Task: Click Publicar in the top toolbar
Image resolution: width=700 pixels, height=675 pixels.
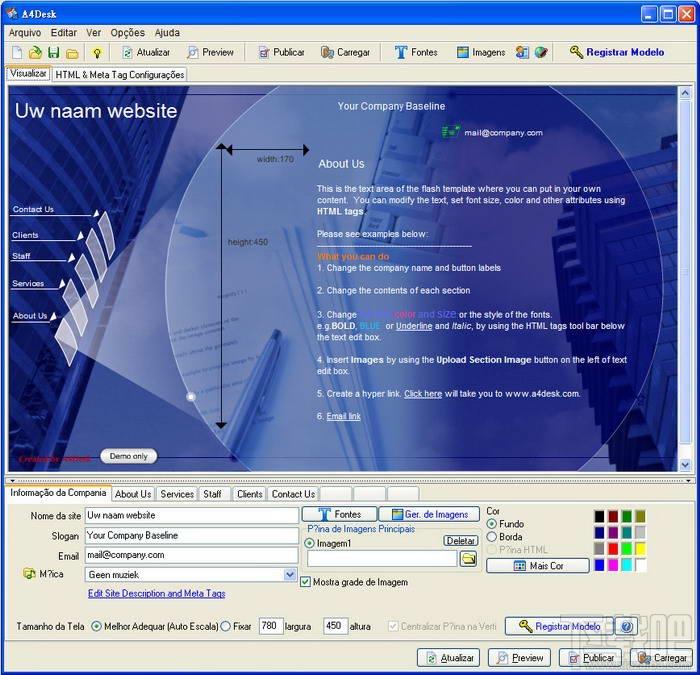Action: 282,53
